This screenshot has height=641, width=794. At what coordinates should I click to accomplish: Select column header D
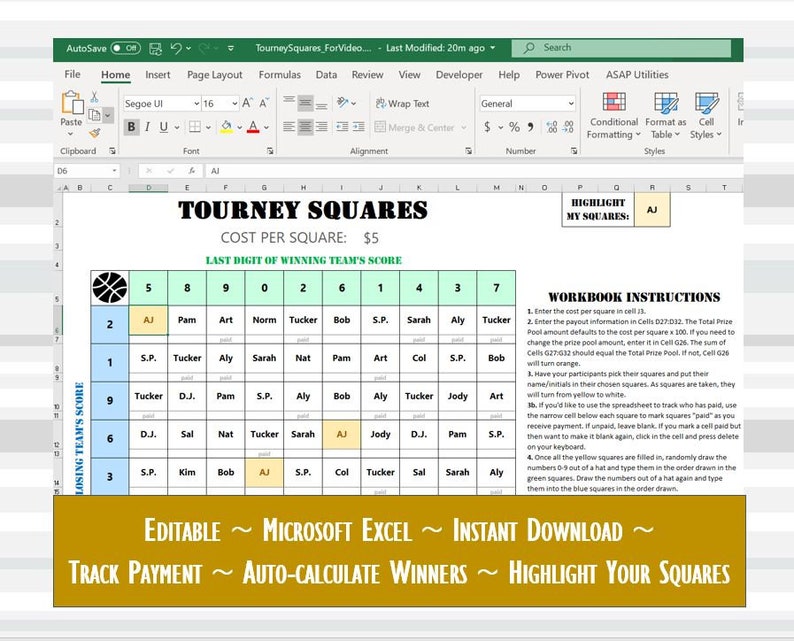coord(148,188)
